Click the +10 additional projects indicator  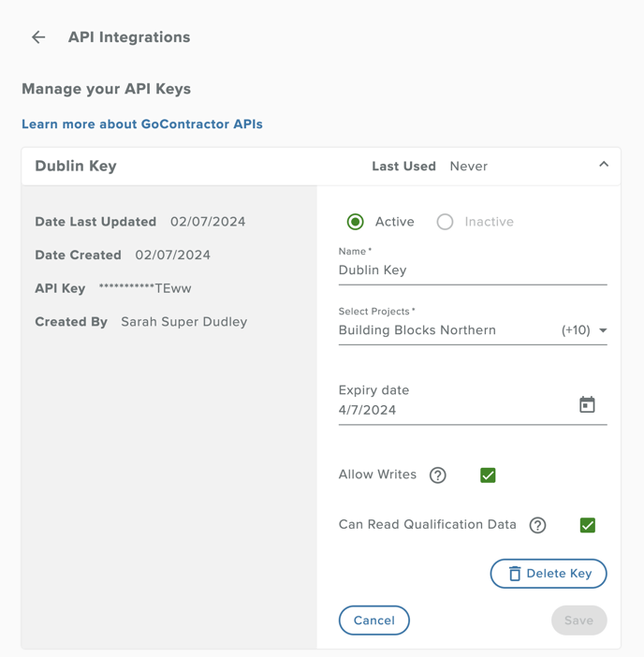(576, 330)
